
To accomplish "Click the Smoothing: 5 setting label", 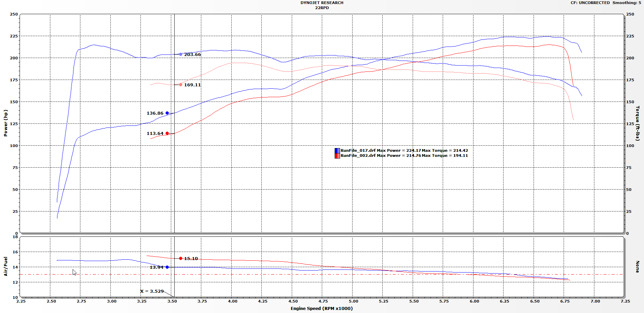I will 627,3.
